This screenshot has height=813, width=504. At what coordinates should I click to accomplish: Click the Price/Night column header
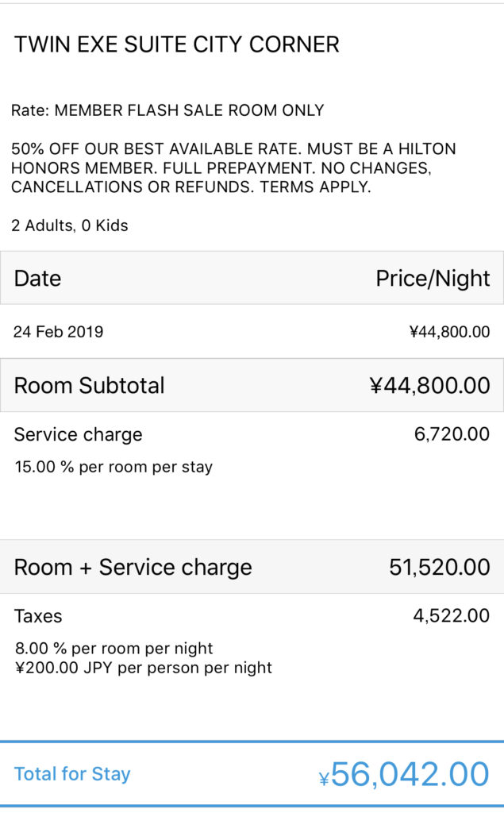click(x=433, y=278)
